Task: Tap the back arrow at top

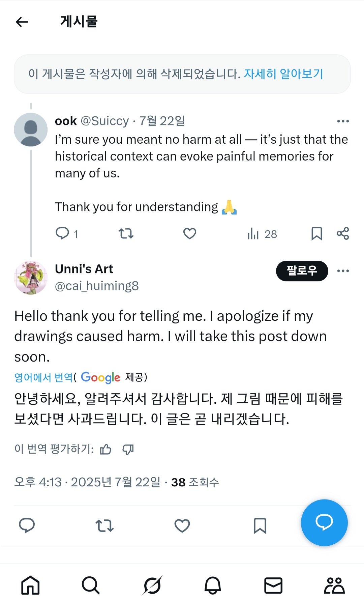Action: click(22, 22)
